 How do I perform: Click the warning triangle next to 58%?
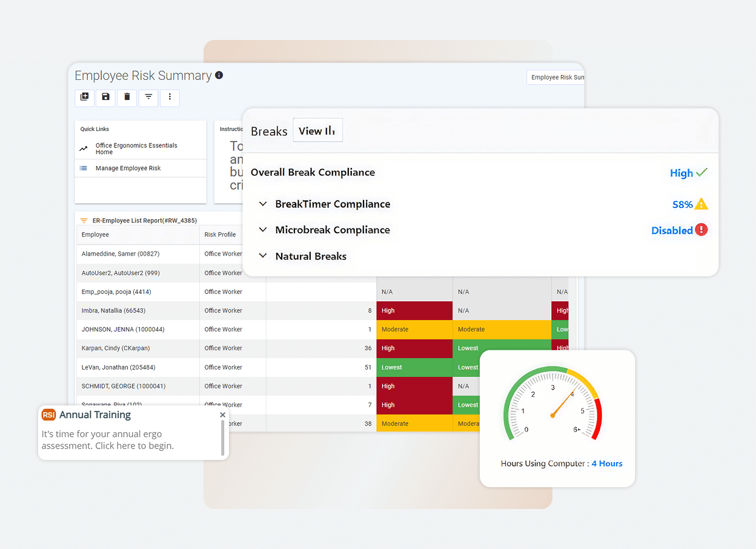point(703,204)
